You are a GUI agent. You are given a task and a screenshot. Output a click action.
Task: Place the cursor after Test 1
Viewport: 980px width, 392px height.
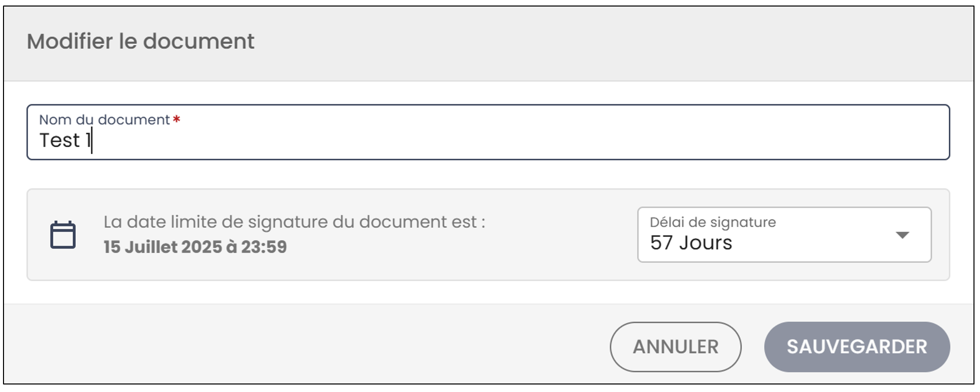pyautogui.click(x=92, y=140)
